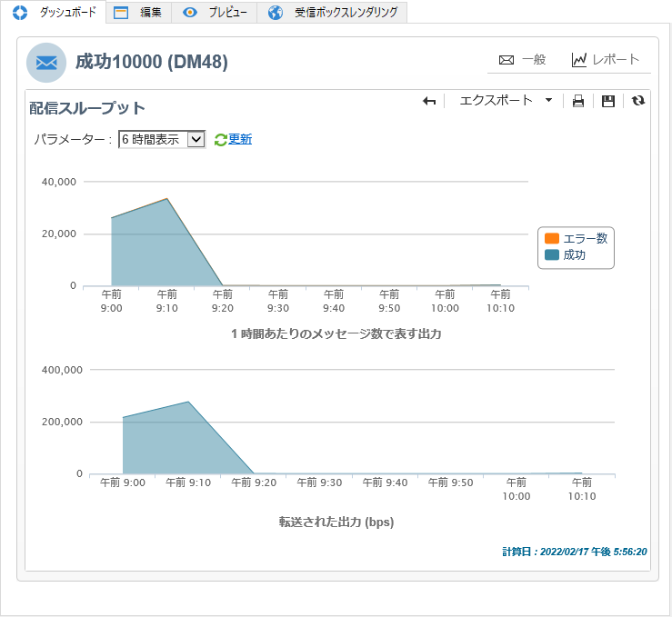Click the プレビュー eye icon
672x617 pixels.
tap(190, 13)
